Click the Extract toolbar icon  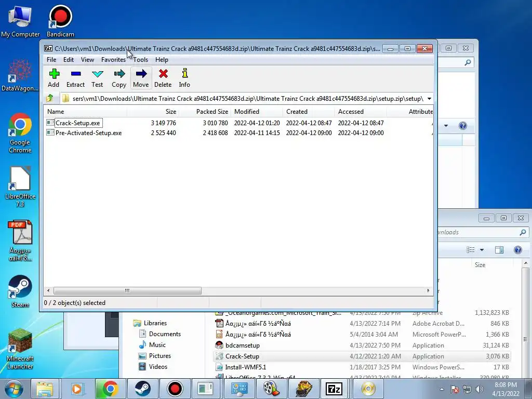pyautogui.click(x=75, y=78)
